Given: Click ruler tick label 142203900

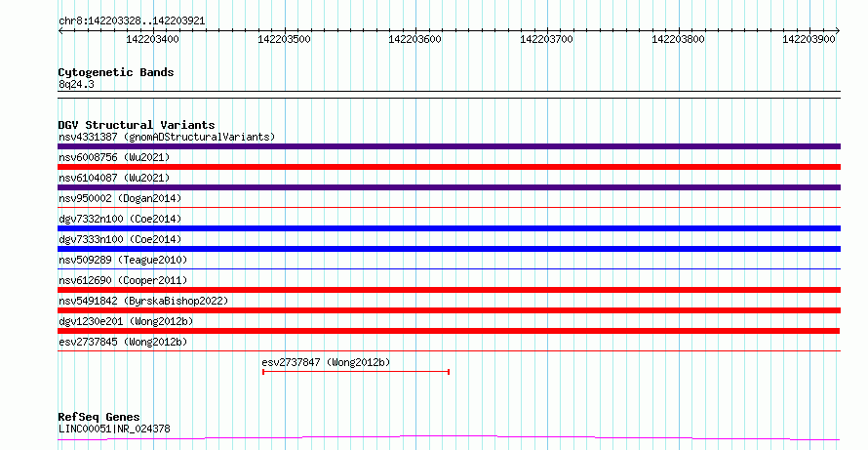Looking at the screenshot, I should (809, 39).
